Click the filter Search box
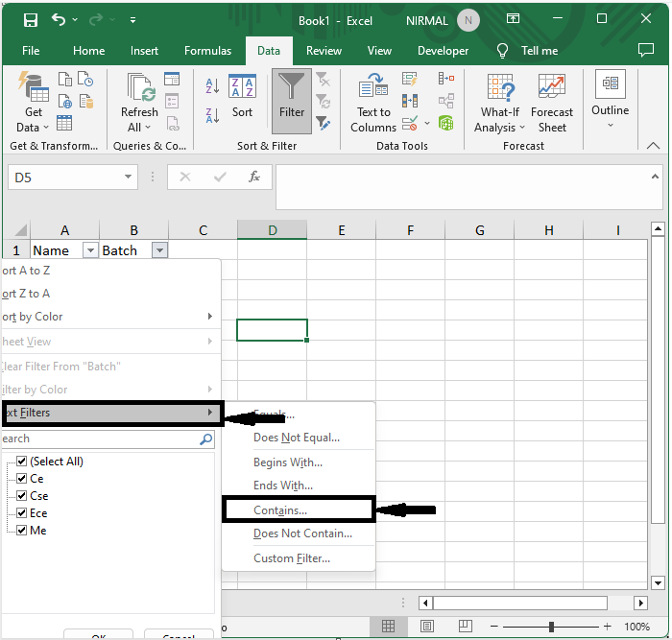 (108, 439)
